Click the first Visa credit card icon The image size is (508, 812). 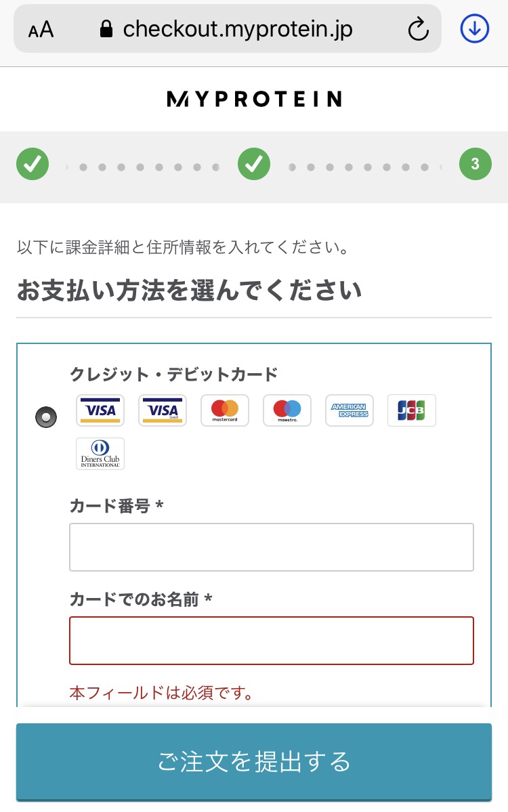click(100, 410)
